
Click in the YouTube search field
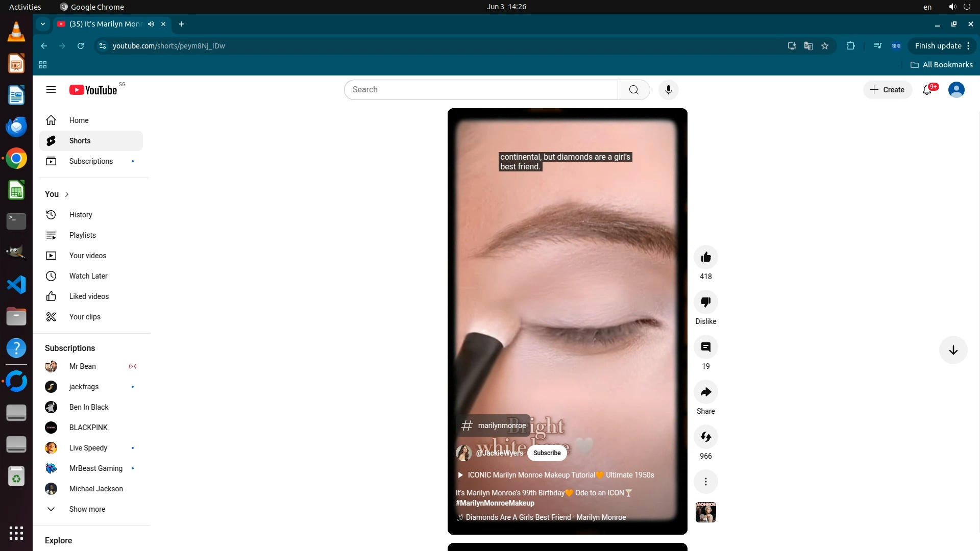[x=480, y=90]
